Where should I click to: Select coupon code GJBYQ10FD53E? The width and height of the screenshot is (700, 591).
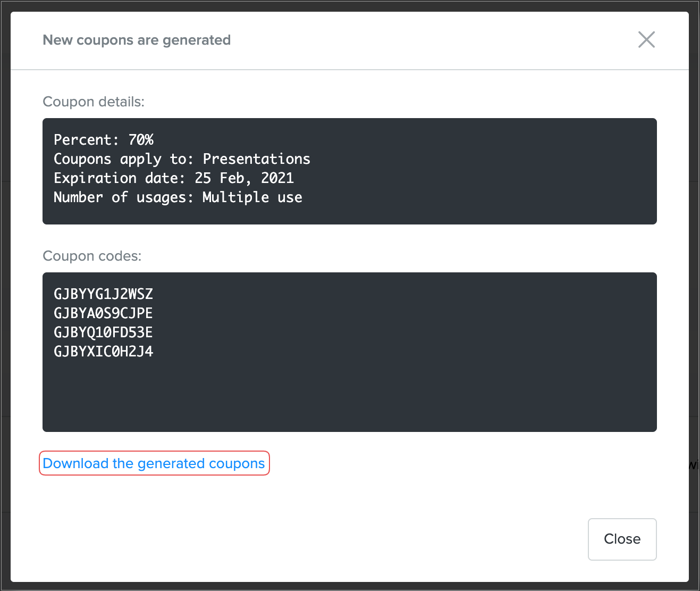[x=103, y=332]
